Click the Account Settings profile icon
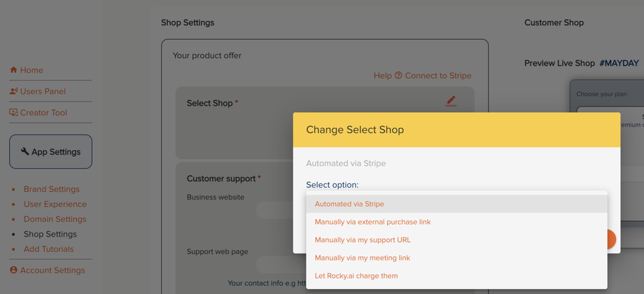Screen dimensions: 644x294 [x=13, y=270]
